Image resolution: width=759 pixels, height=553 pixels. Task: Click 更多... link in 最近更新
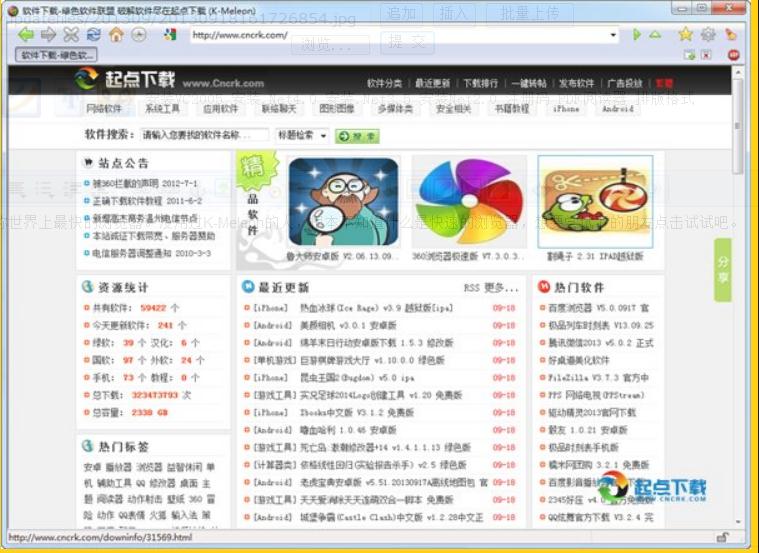502,288
